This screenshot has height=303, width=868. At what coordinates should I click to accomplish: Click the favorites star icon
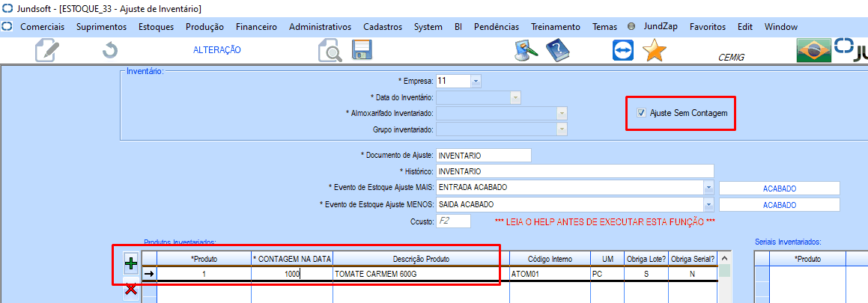(655, 51)
